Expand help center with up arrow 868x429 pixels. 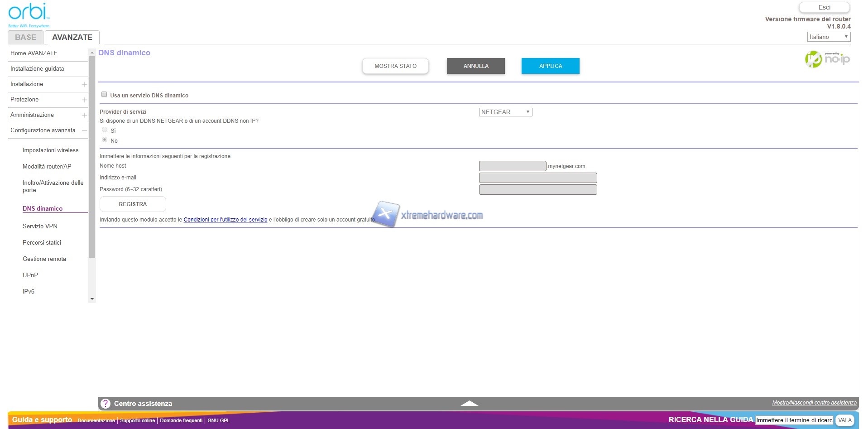(469, 403)
